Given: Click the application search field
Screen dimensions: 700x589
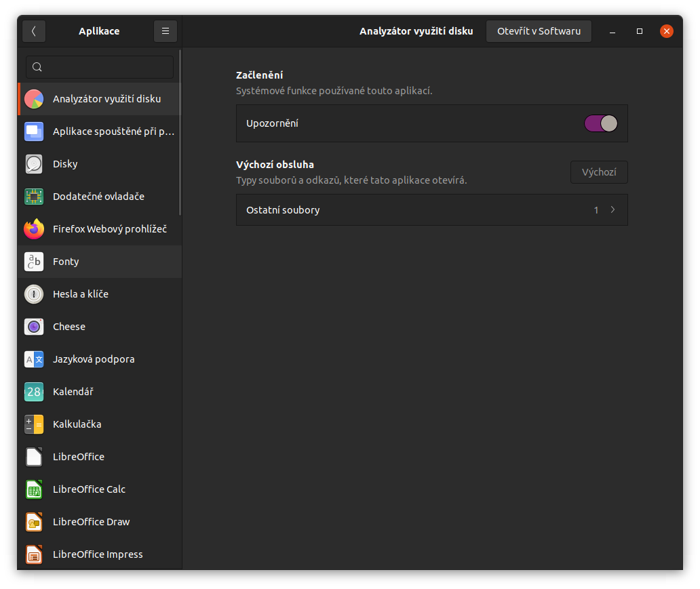Looking at the screenshot, I should [x=100, y=67].
